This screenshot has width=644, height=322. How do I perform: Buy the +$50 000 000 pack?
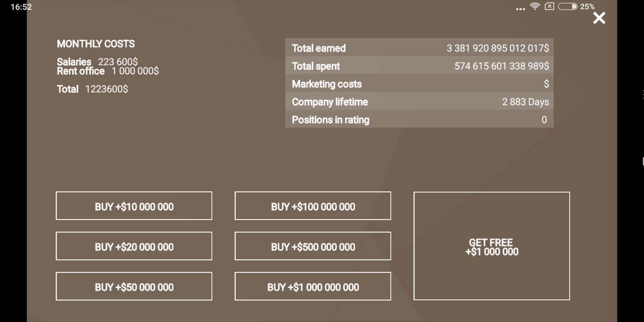click(x=134, y=286)
